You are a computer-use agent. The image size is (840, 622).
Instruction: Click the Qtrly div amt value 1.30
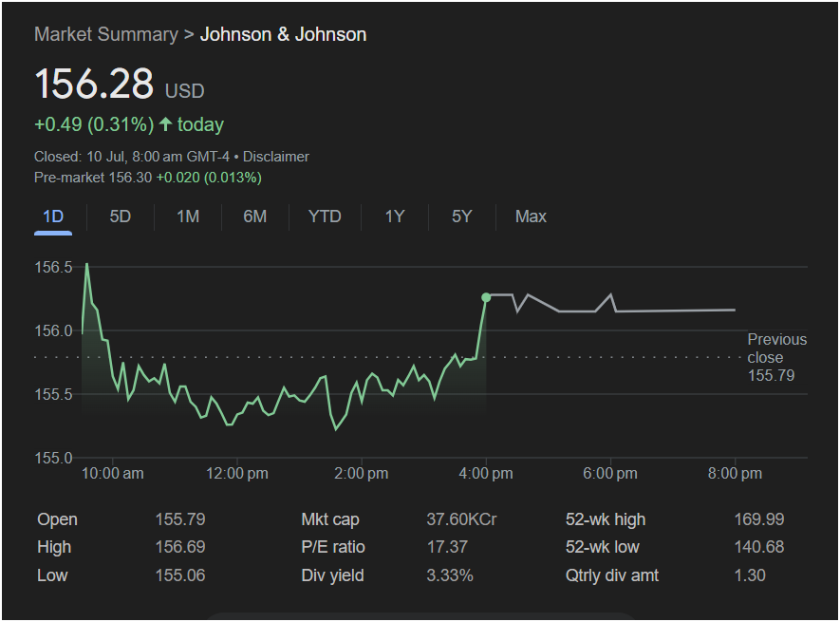(x=750, y=575)
